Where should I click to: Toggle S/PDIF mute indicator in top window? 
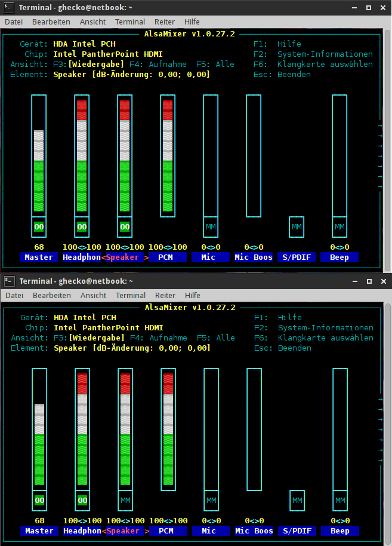pos(297,227)
